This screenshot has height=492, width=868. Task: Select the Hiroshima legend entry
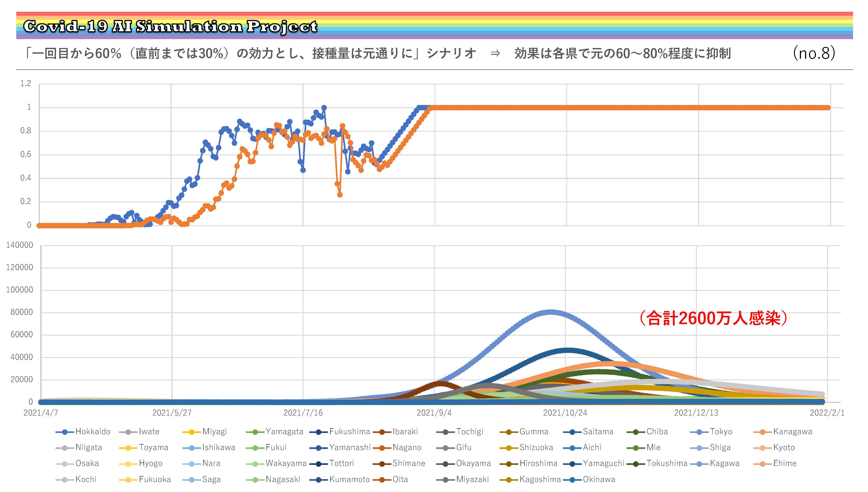click(x=528, y=463)
